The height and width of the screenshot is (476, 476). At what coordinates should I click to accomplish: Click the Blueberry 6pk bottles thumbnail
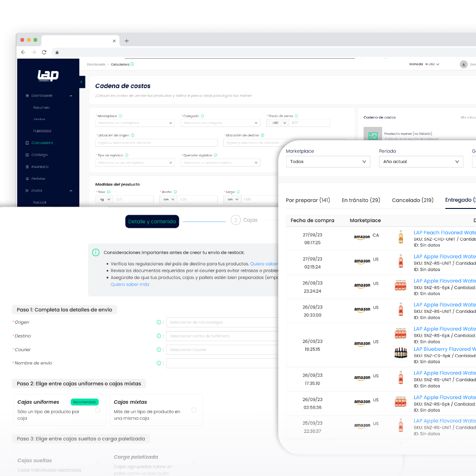[401, 353]
